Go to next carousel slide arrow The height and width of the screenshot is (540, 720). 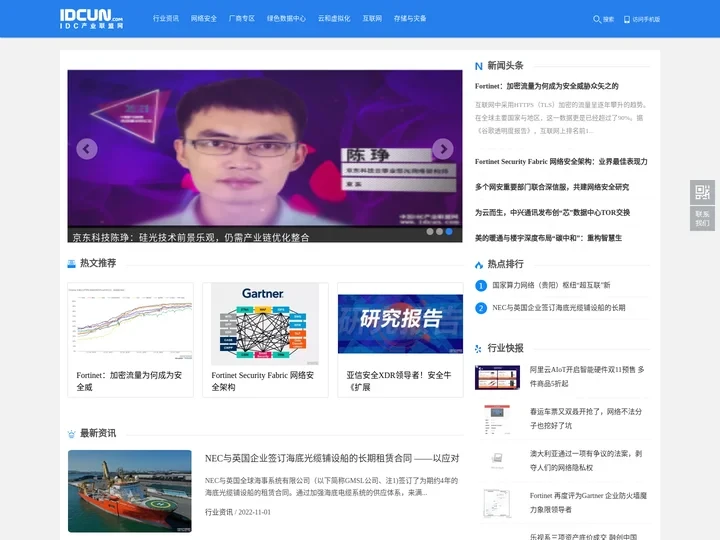click(x=443, y=149)
